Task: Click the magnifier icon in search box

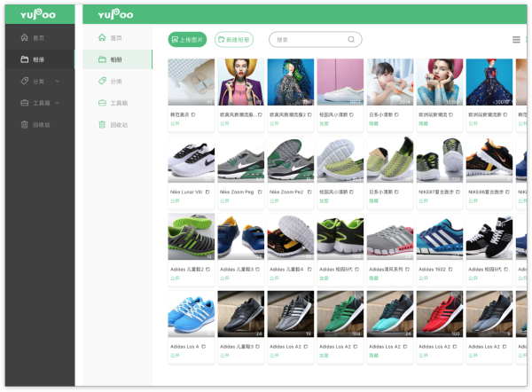Action: (351, 40)
